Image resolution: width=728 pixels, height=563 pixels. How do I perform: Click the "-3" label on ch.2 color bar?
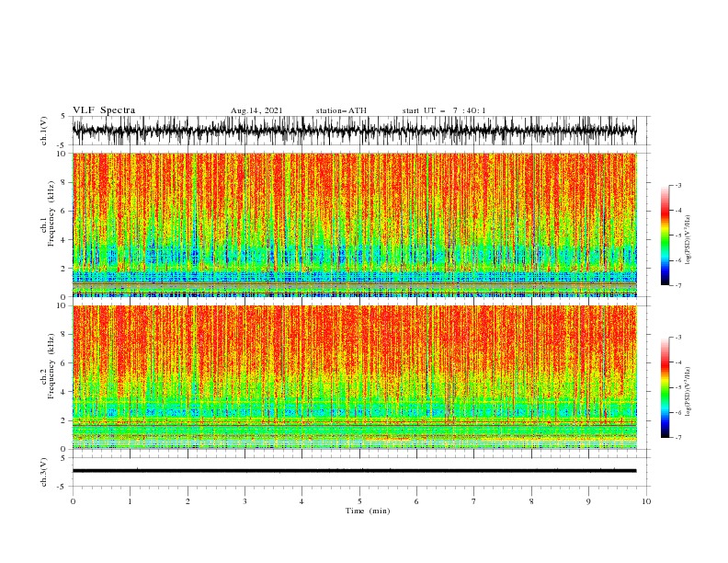677,338
